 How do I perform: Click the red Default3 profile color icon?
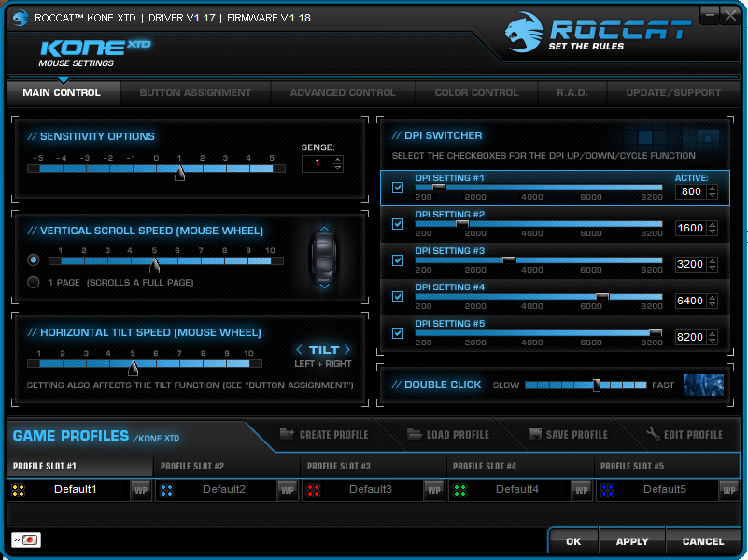tap(313, 490)
